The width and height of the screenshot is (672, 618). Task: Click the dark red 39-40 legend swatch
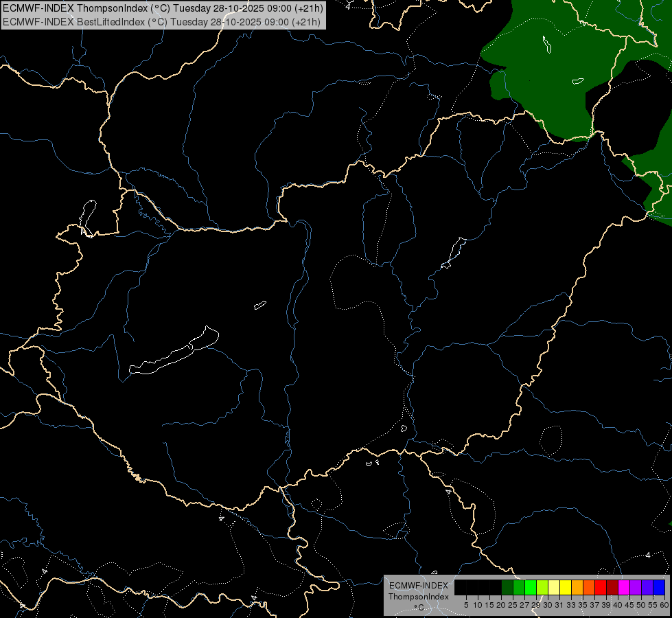click(612, 587)
